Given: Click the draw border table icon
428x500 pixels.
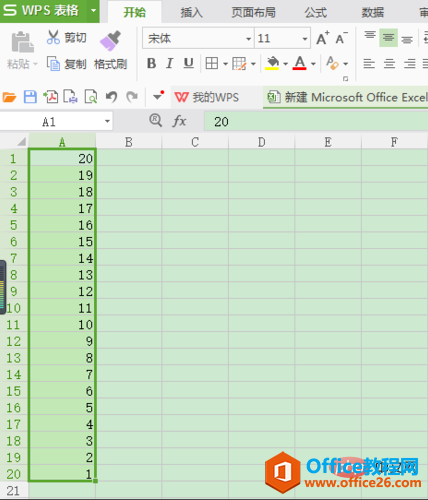Looking at the screenshot, I should [239, 63].
